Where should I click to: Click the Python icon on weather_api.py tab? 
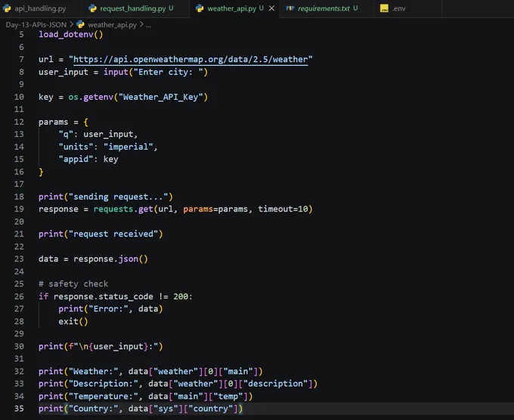200,8
